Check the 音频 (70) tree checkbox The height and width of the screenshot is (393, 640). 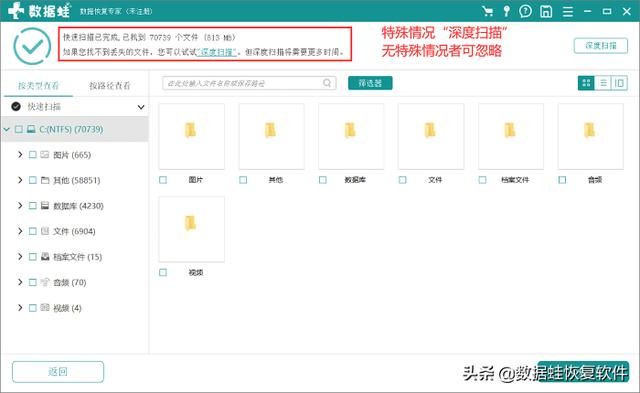tap(33, 282)
